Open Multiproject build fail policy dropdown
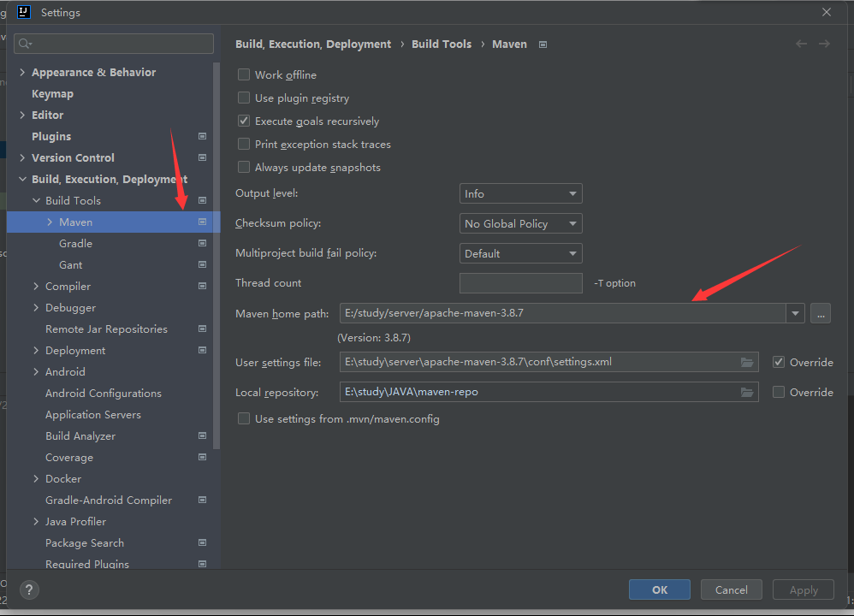Viewport: 854px width, 616px height. [x=520, y=254]
